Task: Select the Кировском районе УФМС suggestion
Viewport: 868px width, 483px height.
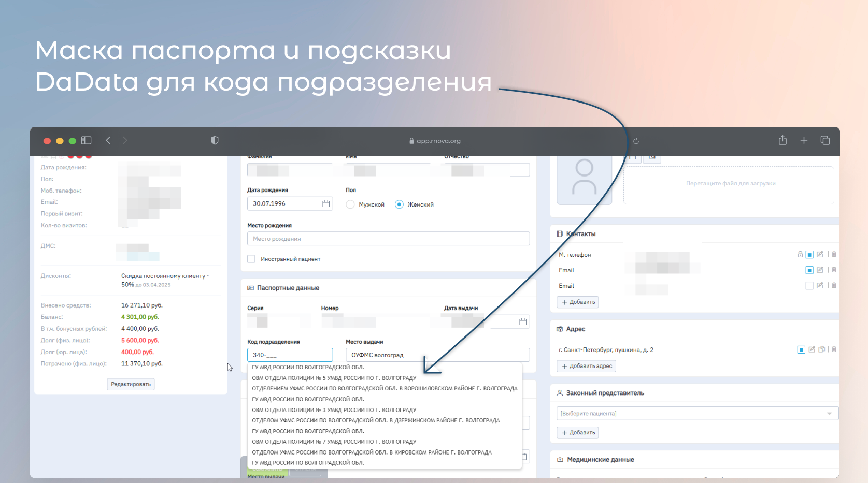Action: 372,452
